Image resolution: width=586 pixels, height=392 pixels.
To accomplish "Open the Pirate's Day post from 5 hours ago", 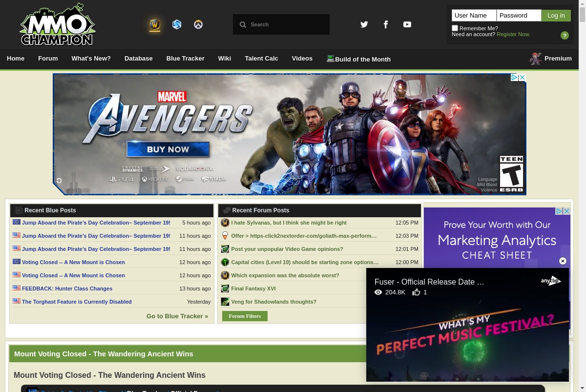I will point(96,223).
